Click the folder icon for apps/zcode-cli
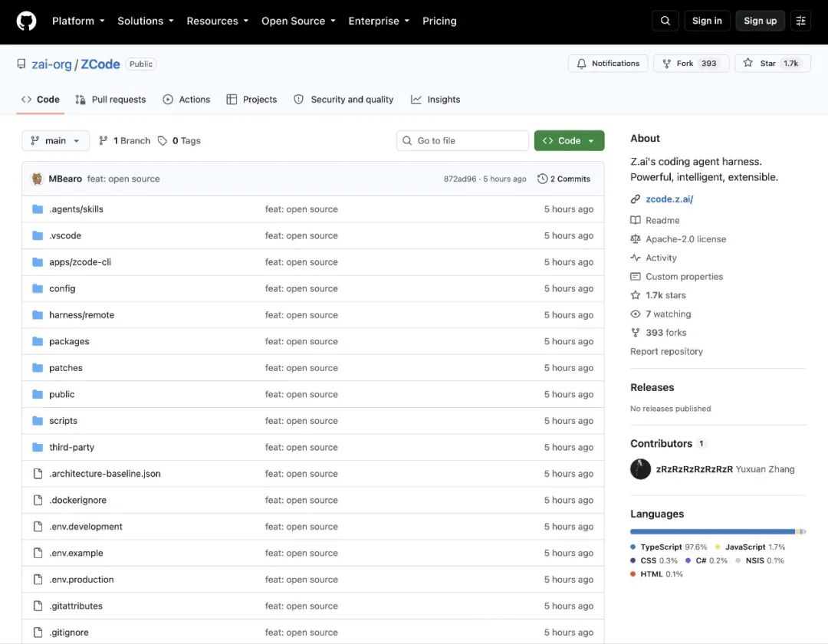The width and height of the screenshot is (828, 644). 38,262
